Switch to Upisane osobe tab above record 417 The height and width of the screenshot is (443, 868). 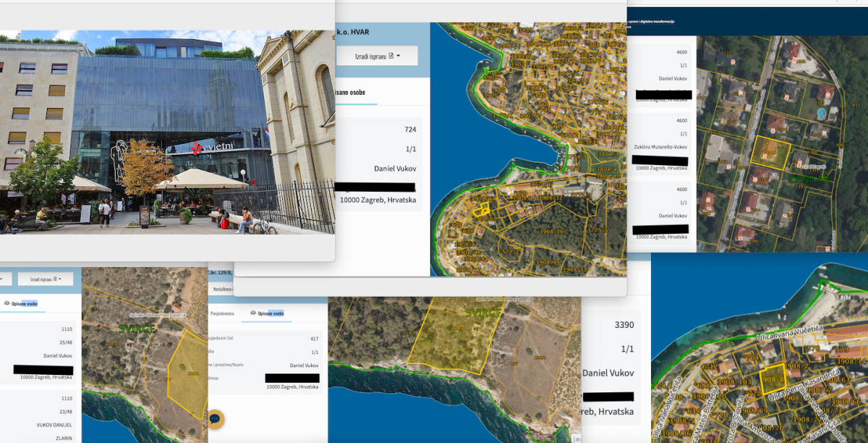(x=268, y=313)
